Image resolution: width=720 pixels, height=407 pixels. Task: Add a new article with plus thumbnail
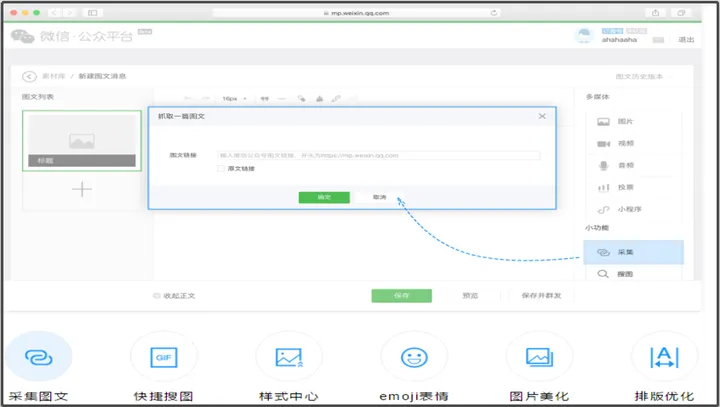click(82, 189)
